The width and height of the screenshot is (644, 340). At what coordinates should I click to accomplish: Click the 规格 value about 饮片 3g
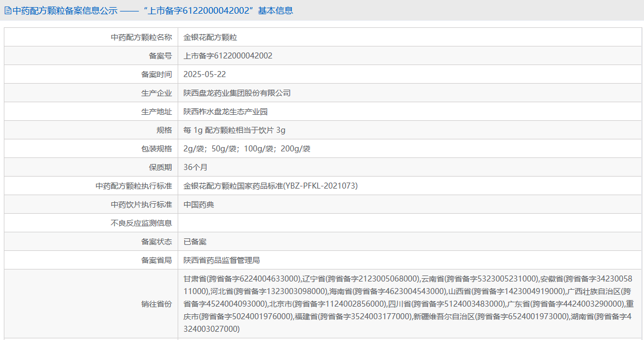(234, 130)
